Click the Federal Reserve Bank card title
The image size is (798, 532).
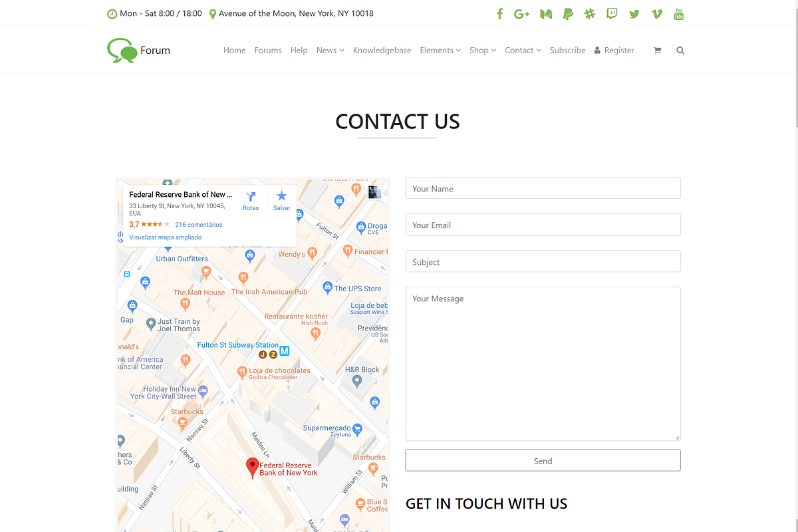click(x=181, y=195)
